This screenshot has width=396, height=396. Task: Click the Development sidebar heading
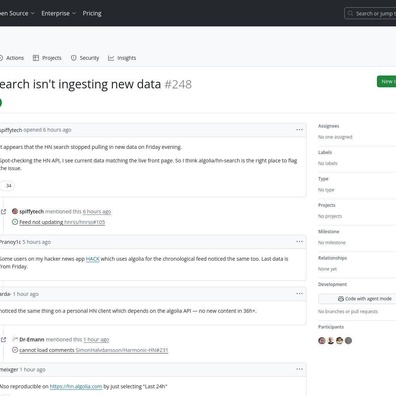point(332,284)
